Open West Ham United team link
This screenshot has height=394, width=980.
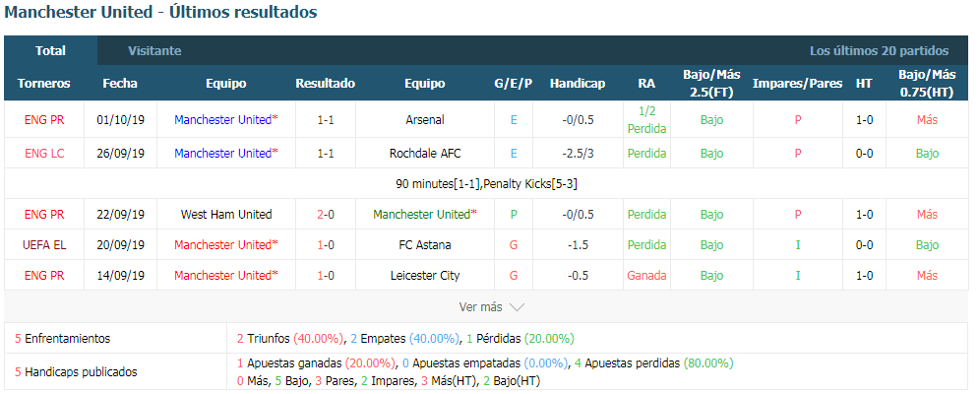tap(226, 215)
